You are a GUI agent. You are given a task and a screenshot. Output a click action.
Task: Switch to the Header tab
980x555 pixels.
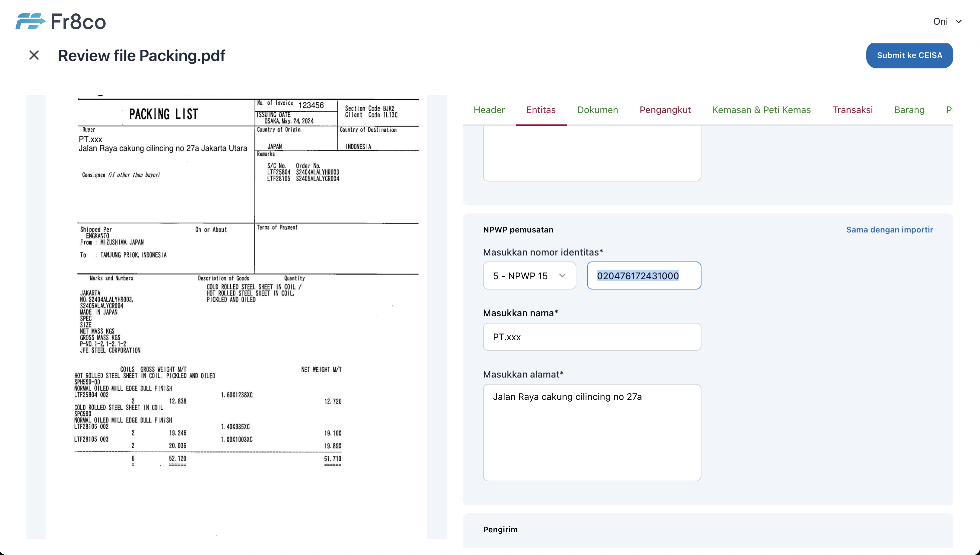tap(489, 110)
